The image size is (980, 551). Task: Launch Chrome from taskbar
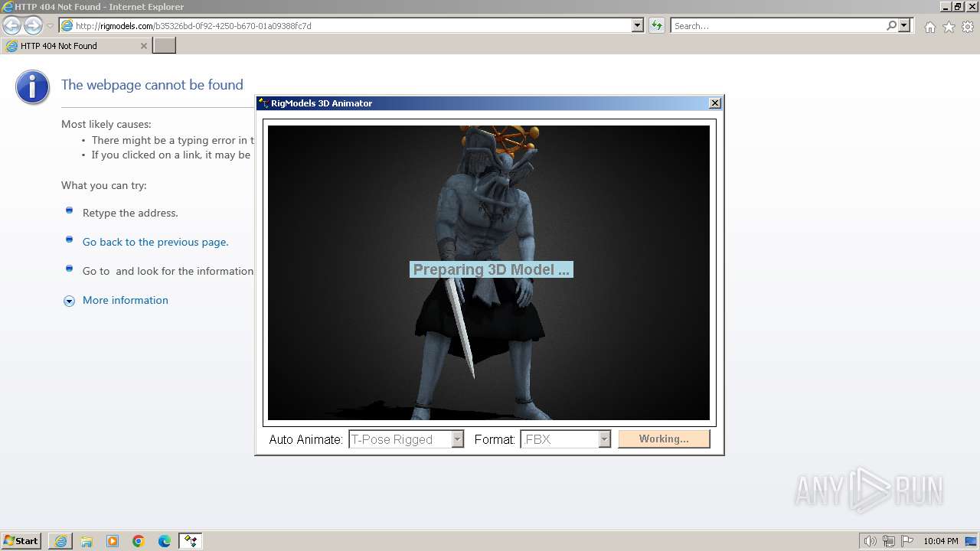pyautogui.click(x=139, y=541)
